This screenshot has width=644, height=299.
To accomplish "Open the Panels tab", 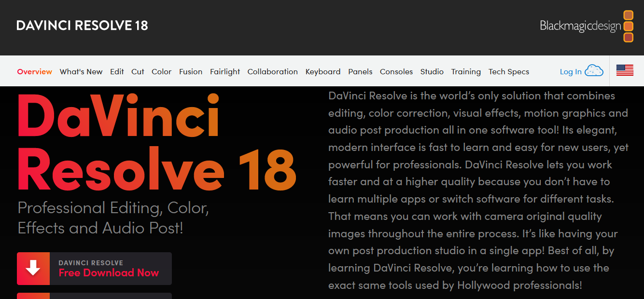I will point(360,71).
